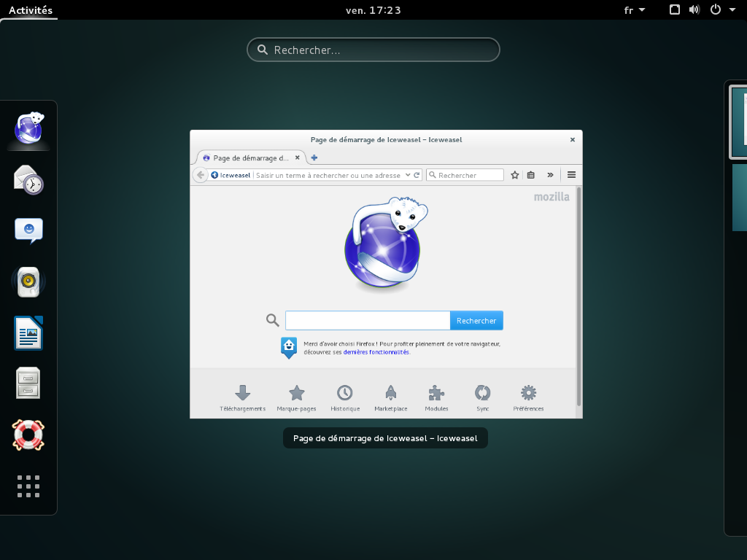Open LibreOffice Writer from the dash

tap(29, 333)
